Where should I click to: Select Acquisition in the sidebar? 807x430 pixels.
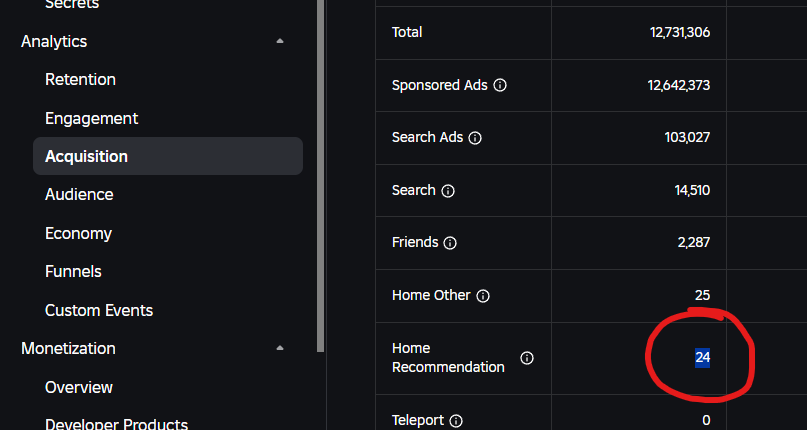tap(86, 156)
